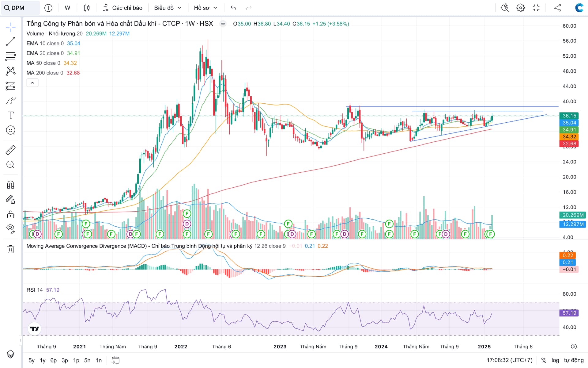The width and height of the screenshot is (588, 368).
Task: Open the object tree layers icon
Action: pyautogui.click(x=10, y=354)
